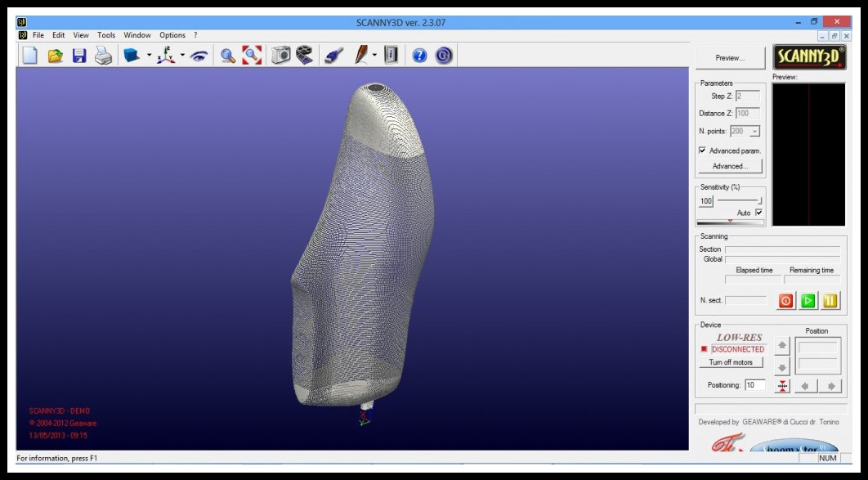Move device down with the down arrow

[781, 367]
